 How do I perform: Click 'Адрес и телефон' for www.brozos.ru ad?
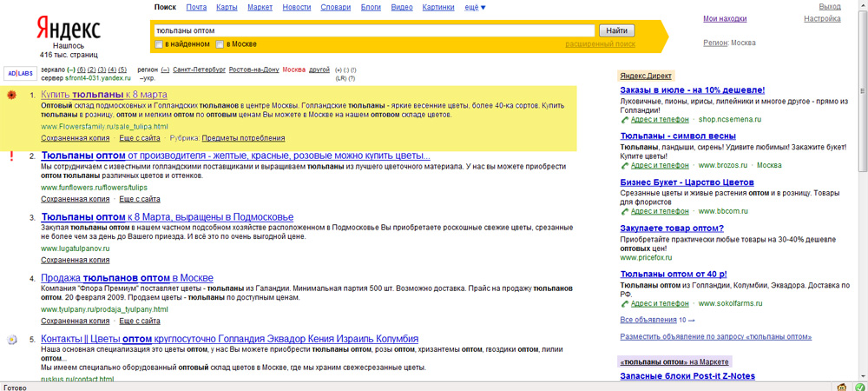(660, 166)
